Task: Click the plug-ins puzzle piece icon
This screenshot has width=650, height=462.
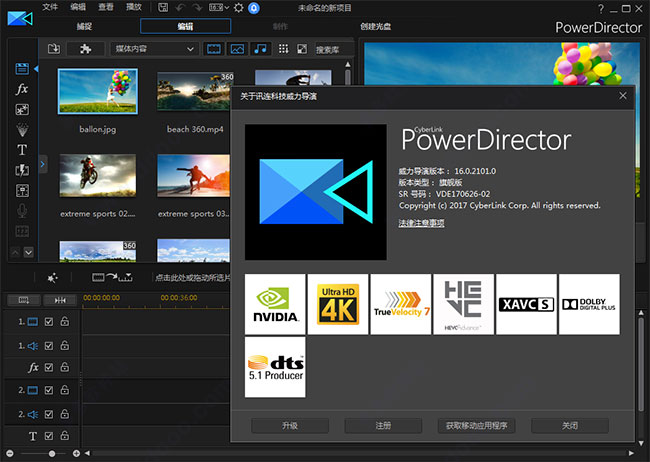Action: coord(85,48)
